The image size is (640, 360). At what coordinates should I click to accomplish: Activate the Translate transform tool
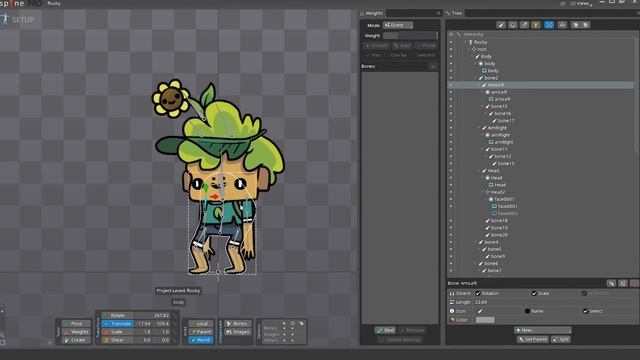[117, 324]
